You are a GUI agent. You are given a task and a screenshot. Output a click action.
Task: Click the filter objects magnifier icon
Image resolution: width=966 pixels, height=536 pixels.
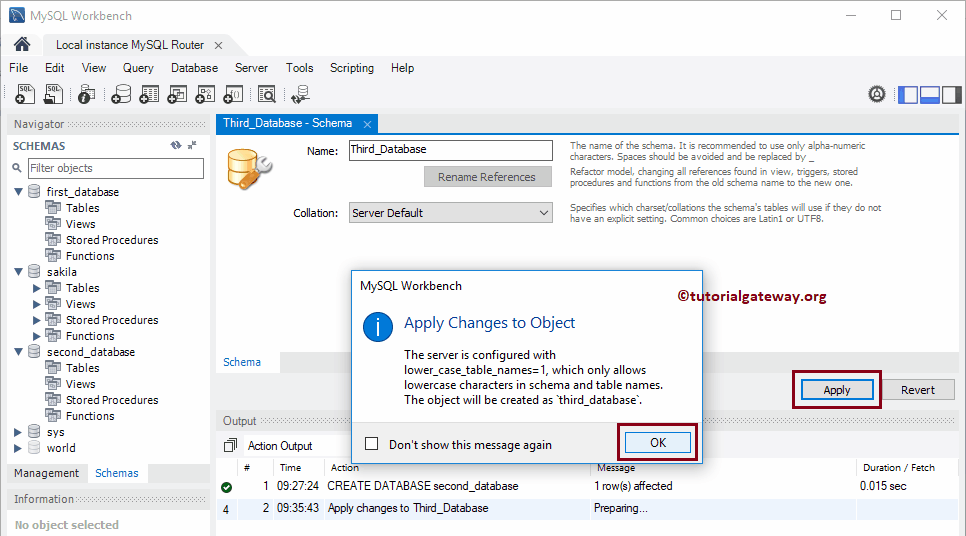(17, 168)
